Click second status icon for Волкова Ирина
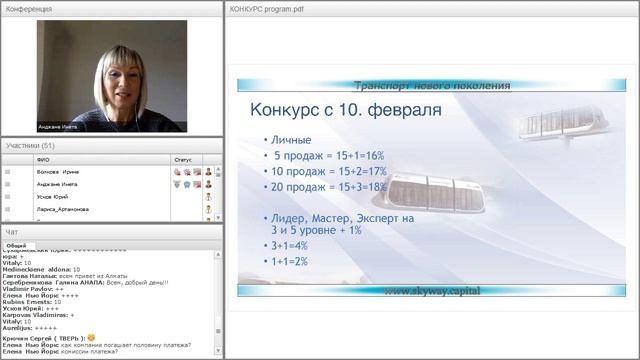Image resolution: width=640 pixels, height=360 pixels. pos(187,172)
